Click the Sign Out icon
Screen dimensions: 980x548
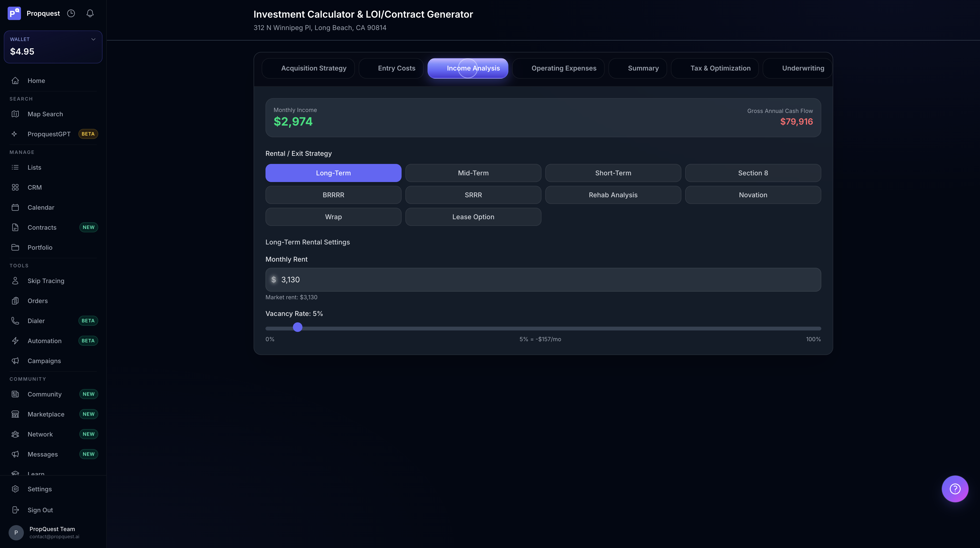click(15, 510)
